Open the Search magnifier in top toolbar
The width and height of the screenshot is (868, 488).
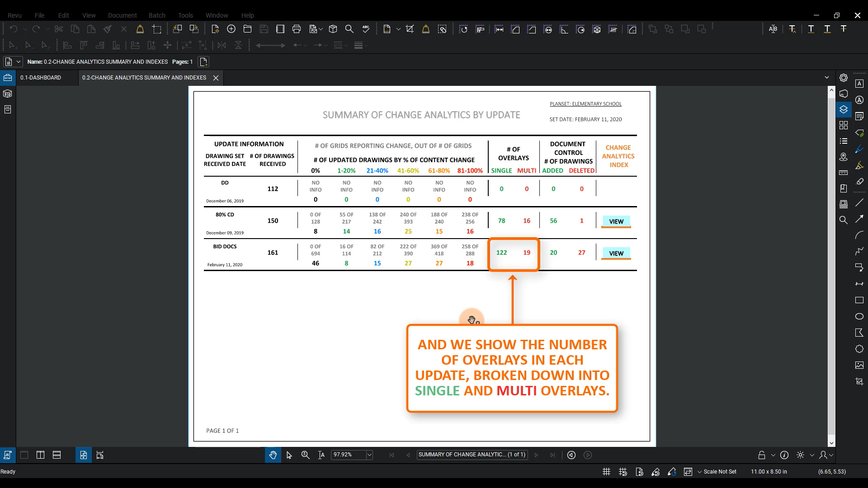[349, 29]
